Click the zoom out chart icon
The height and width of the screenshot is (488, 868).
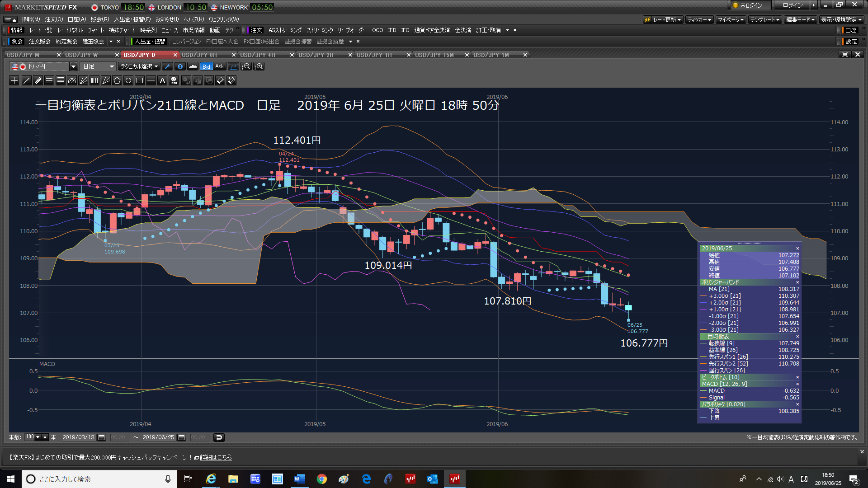[246, 66]
